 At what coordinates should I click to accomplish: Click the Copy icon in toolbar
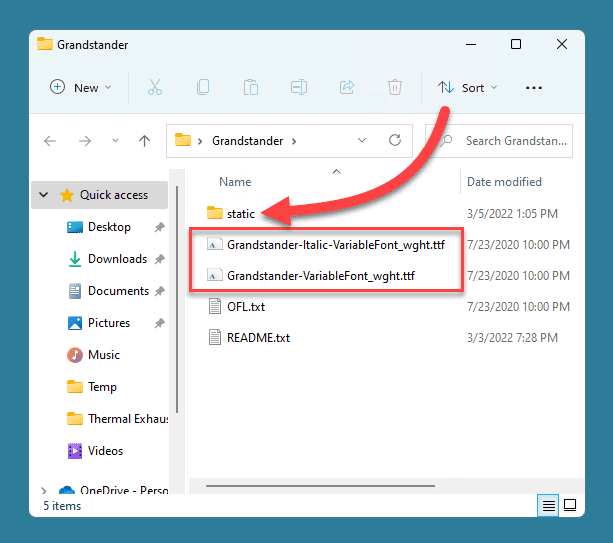click(203, 87)
